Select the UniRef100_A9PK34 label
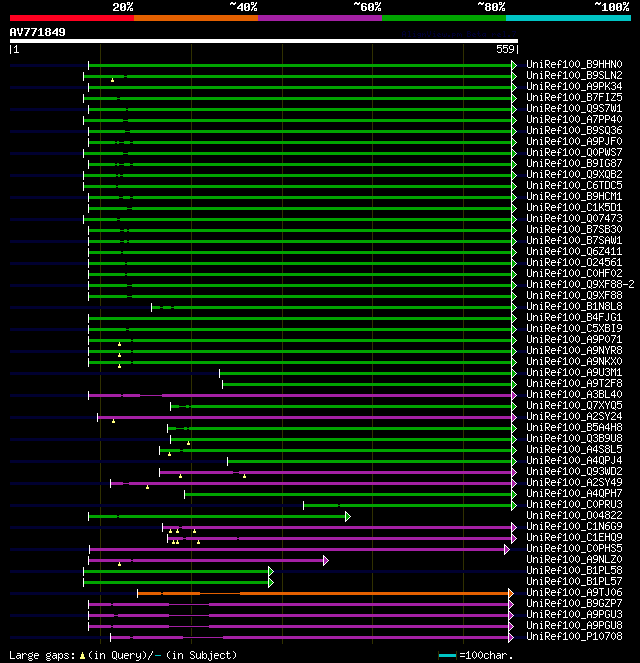 pyautogui.click(x=574, y=86)
